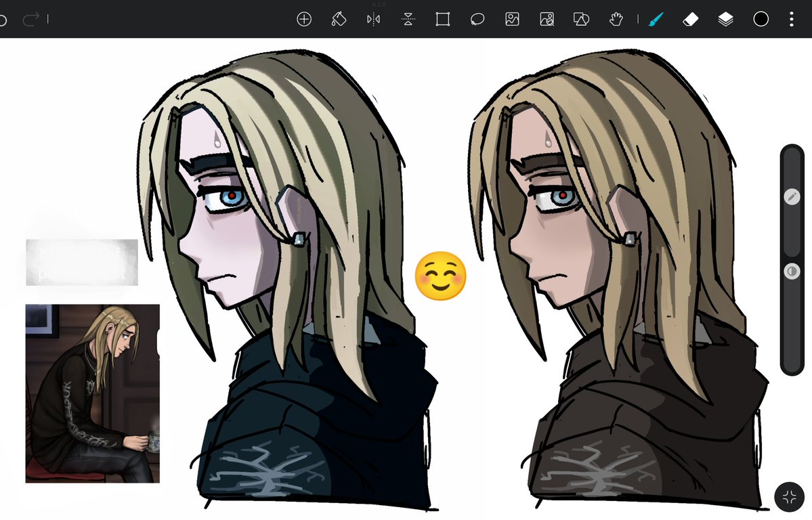The image size is (812, 520).
Task: Toggle the vertical symmetry mirror tool
Action: pos(373,20)
